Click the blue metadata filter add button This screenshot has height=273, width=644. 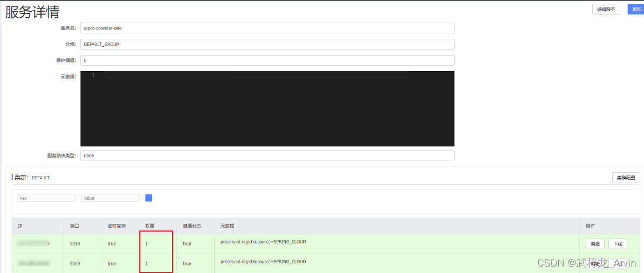point(149,198)
